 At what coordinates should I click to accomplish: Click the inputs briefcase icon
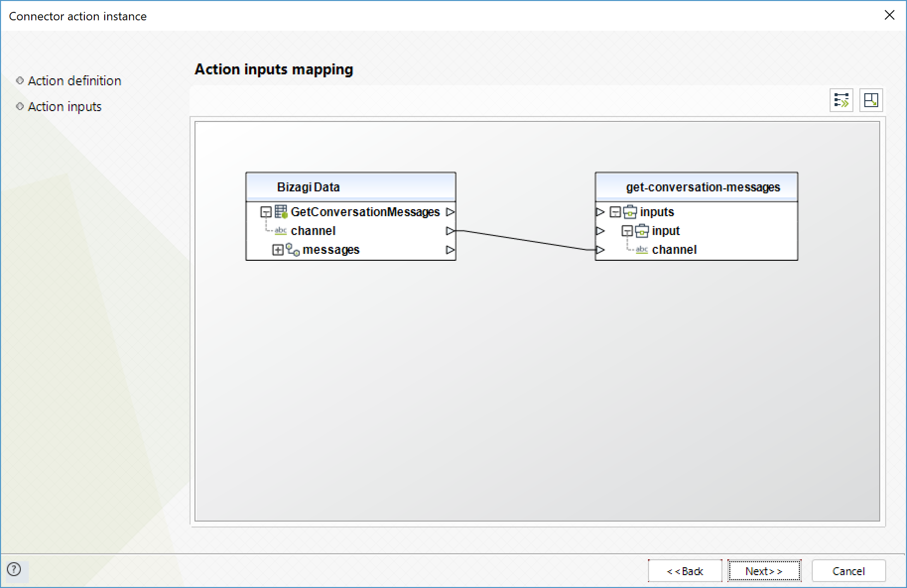click(630, 212)
